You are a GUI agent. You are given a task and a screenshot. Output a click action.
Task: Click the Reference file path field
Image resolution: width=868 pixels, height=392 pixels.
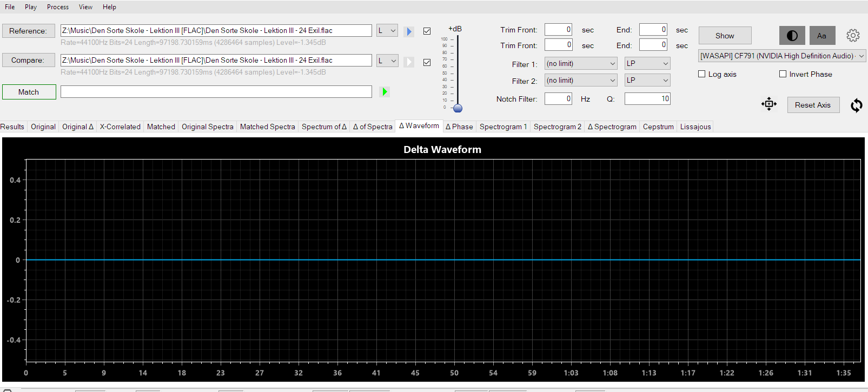pyautogui.click(x=216, y=31)
